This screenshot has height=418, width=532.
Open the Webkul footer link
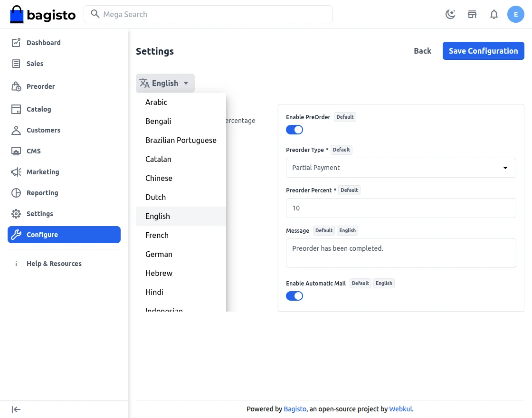tap(400, 409)
